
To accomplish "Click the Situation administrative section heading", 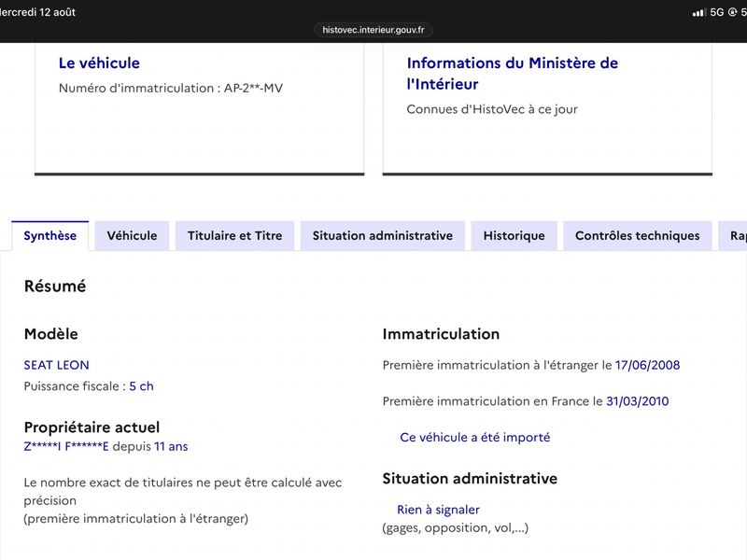I will click(x=470, y=478).
